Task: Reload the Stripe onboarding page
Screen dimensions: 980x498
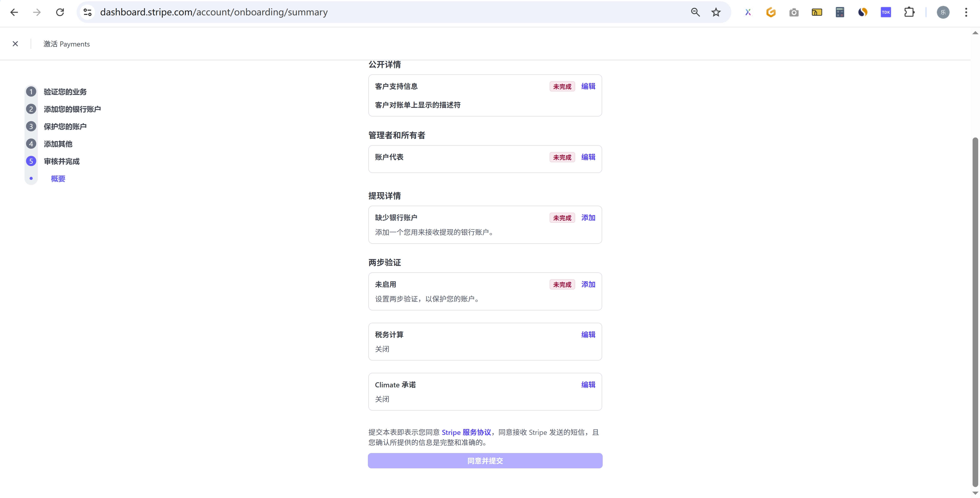Action: tap(60, 12)
